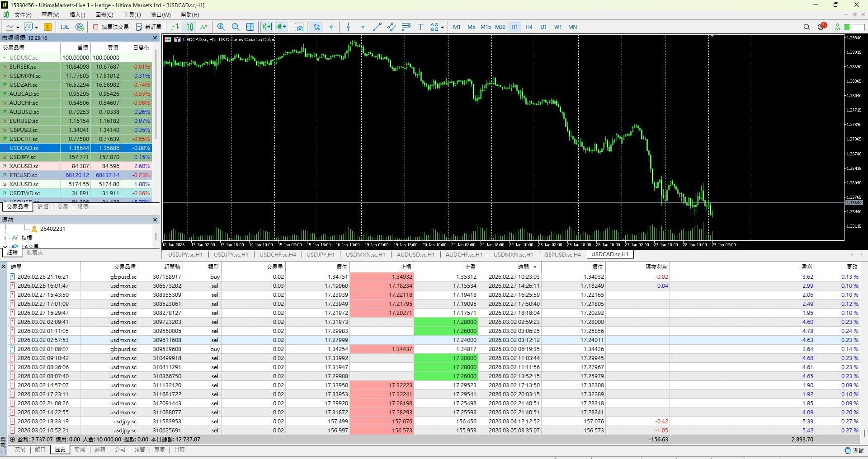Switch timeframe to MN
This screenshot has height=459, width=868.
pos(572,27)
